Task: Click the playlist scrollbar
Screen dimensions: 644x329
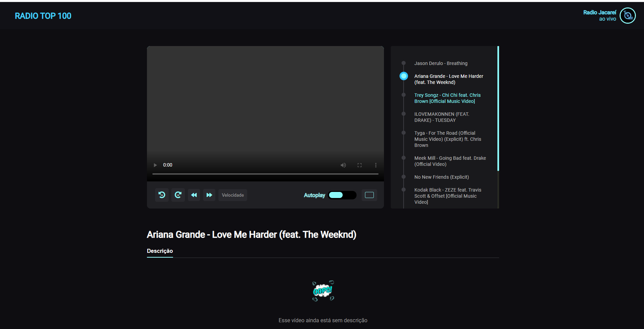Action: pos(498,108)
